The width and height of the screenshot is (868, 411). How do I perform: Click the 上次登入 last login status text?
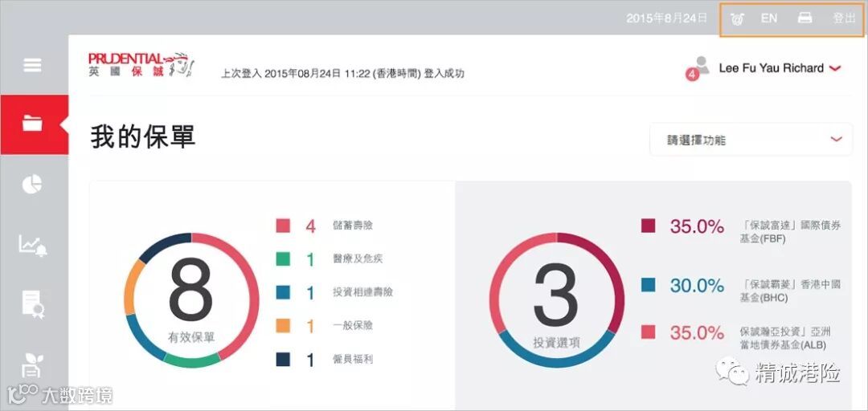tap(342, 74)
